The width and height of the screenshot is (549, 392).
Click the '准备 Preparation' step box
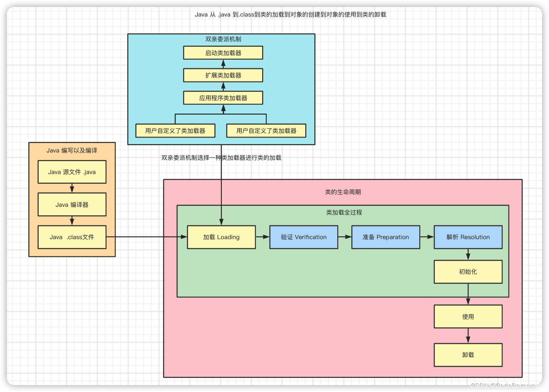[386, 237]
